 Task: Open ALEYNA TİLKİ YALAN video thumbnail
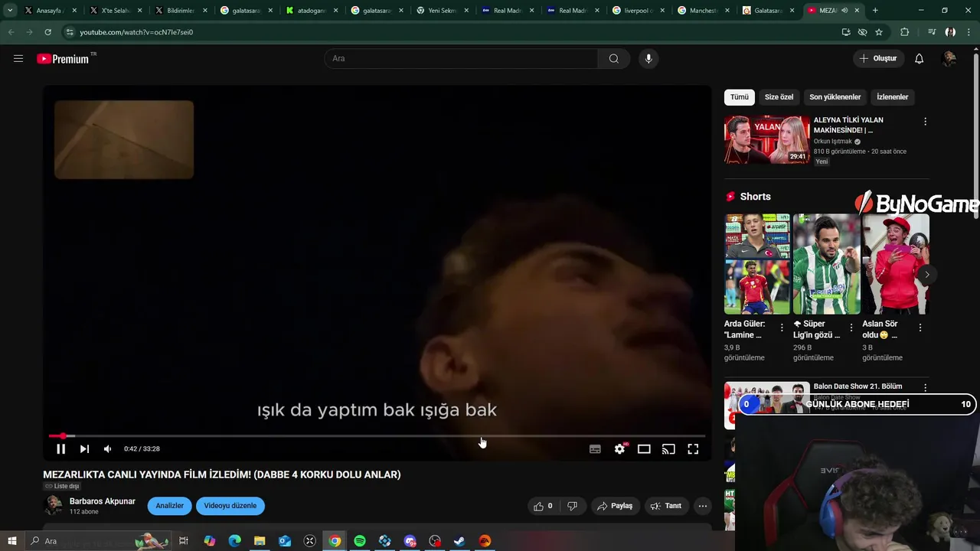click(x=766, y=139)
